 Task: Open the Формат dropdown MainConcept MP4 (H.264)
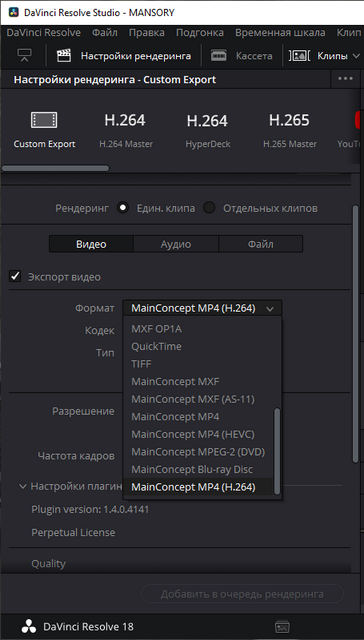(x=202, y=309)
